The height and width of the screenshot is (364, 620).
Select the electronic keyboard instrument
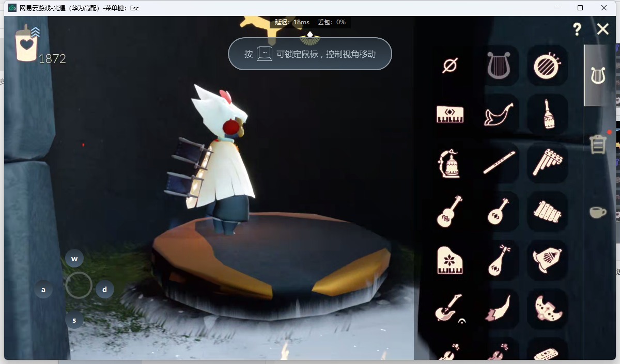click(x=450, y=114)
